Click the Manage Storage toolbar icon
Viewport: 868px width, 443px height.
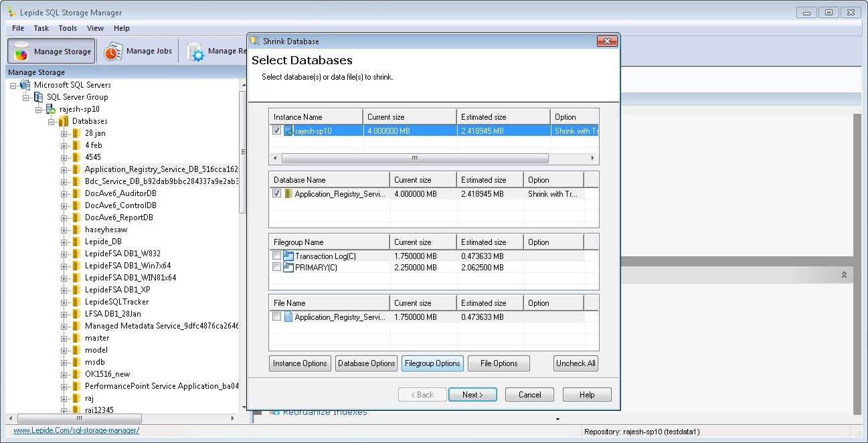pos(21,52)
